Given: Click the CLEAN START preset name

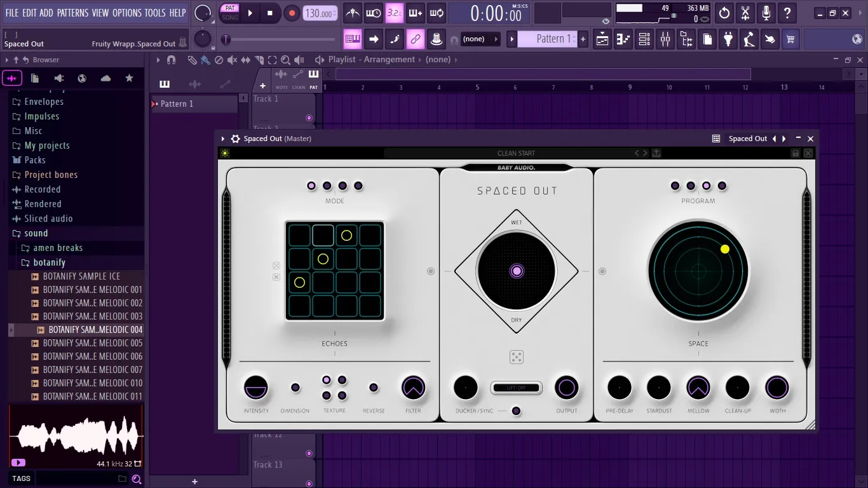Looking at the screenshot, I should coord(516,153).
